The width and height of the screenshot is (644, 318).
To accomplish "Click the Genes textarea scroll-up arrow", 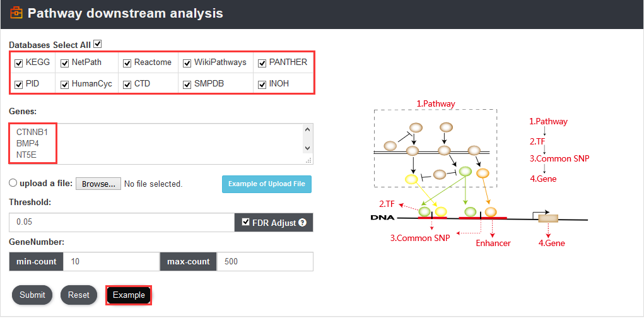I will coord(308,129).
